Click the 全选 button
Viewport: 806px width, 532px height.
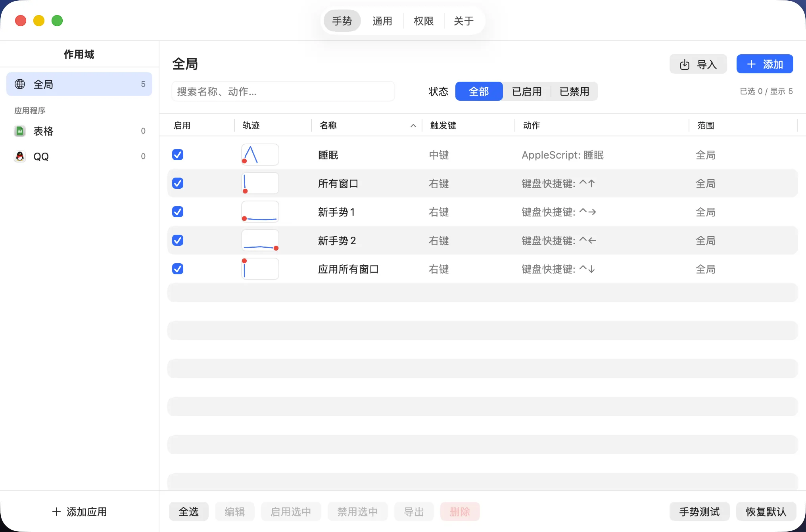pos(188,511)
